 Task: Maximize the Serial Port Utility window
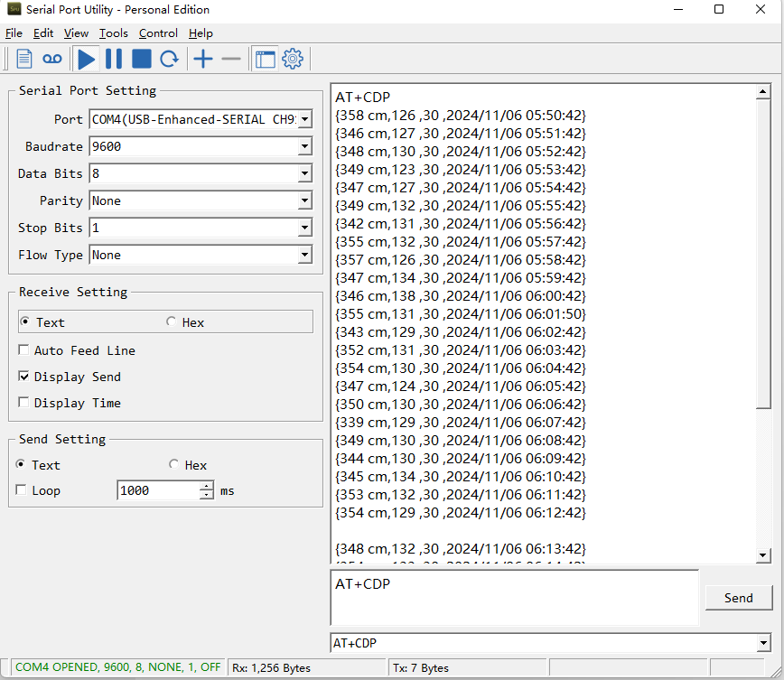(719, 10)
